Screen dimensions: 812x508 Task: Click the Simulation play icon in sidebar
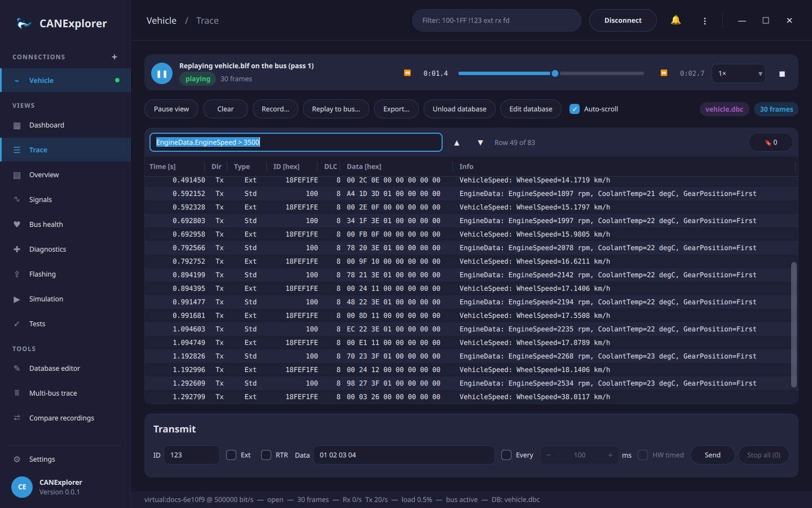tap(17, 299)
